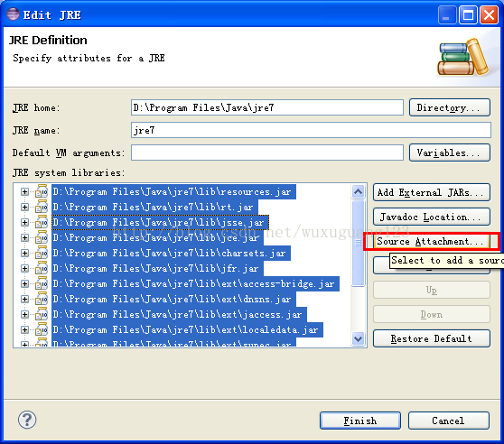Expand the jaccess.jar tree node
The width and height of the screenshot is (504, 444).
(24, 314)
